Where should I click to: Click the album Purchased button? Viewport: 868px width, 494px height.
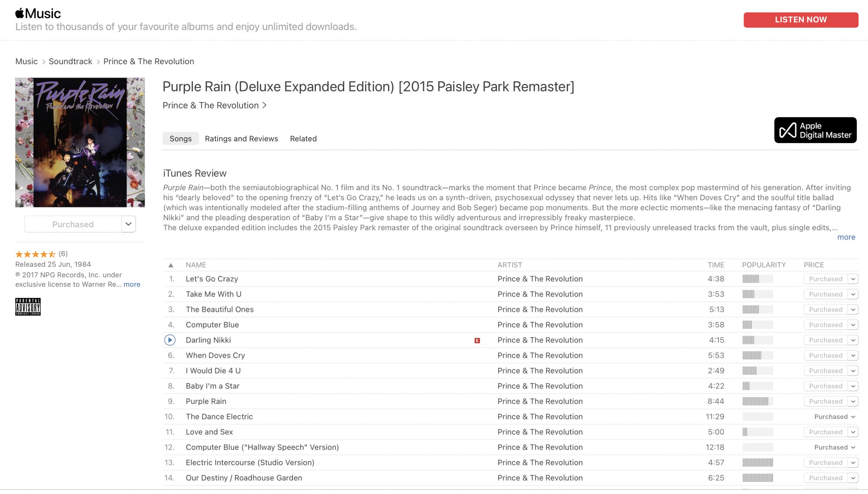click(73, 224)
